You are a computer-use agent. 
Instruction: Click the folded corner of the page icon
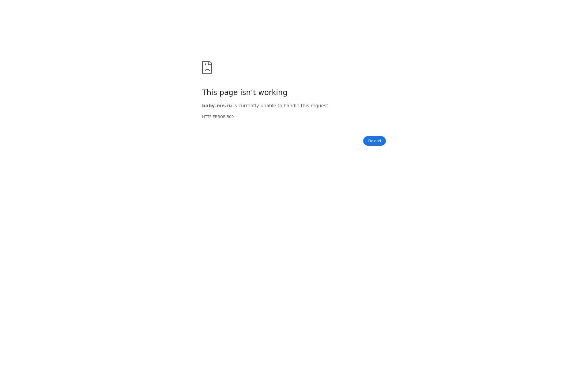point(210,63)
